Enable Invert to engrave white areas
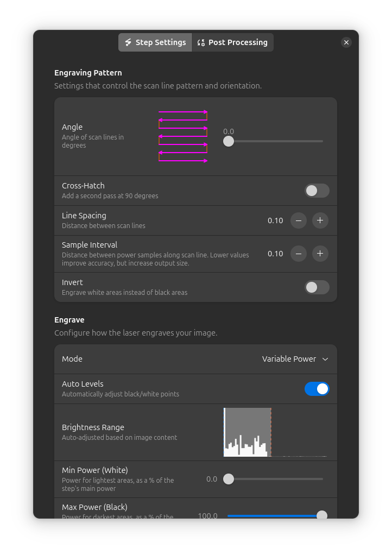The image size is (392, 555). coord(317,287)
